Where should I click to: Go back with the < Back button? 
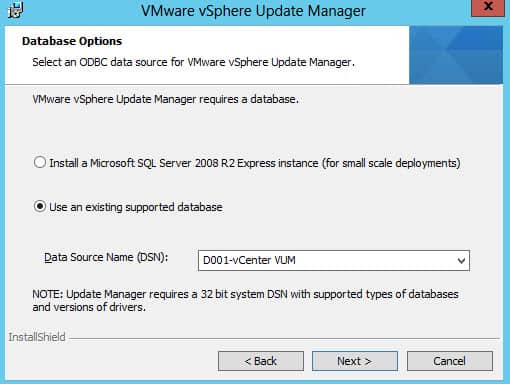click(261, 361)
